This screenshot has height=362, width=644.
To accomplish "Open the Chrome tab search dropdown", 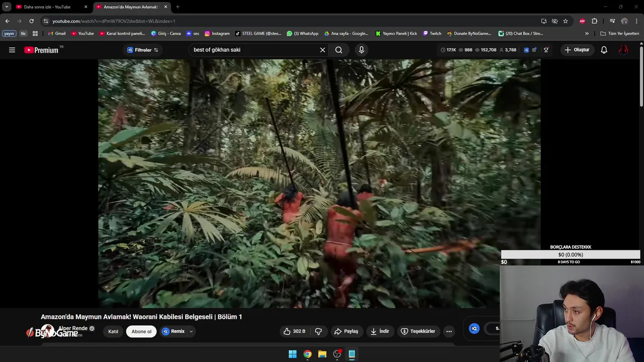I will pyautogui.click(x=7, y=7).
